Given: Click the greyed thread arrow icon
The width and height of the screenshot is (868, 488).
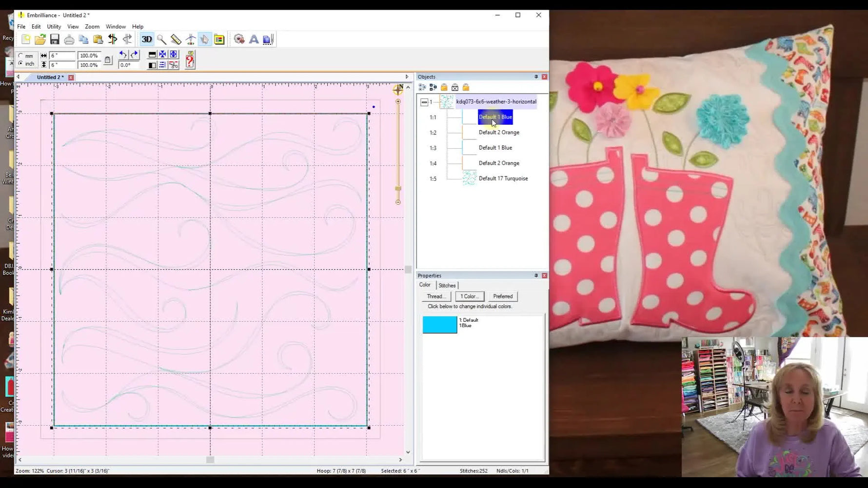Looking at the screenshot, I should 127,39.
